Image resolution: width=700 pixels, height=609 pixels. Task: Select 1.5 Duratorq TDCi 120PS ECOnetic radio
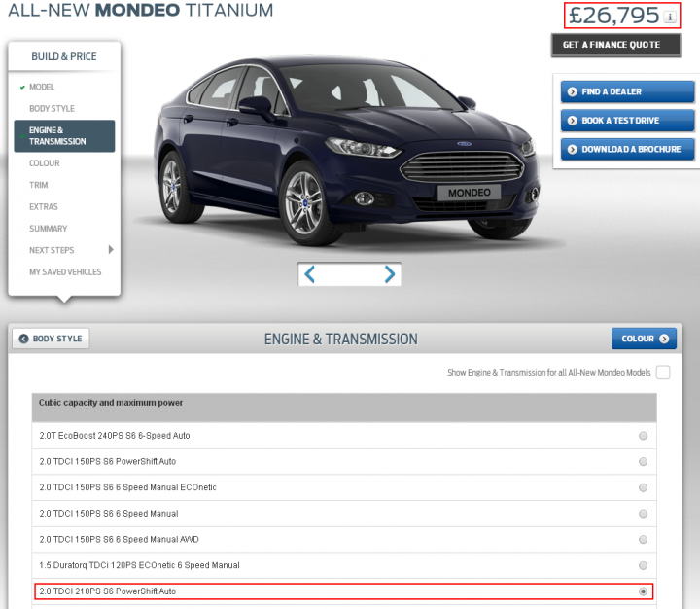coord(643,565)
